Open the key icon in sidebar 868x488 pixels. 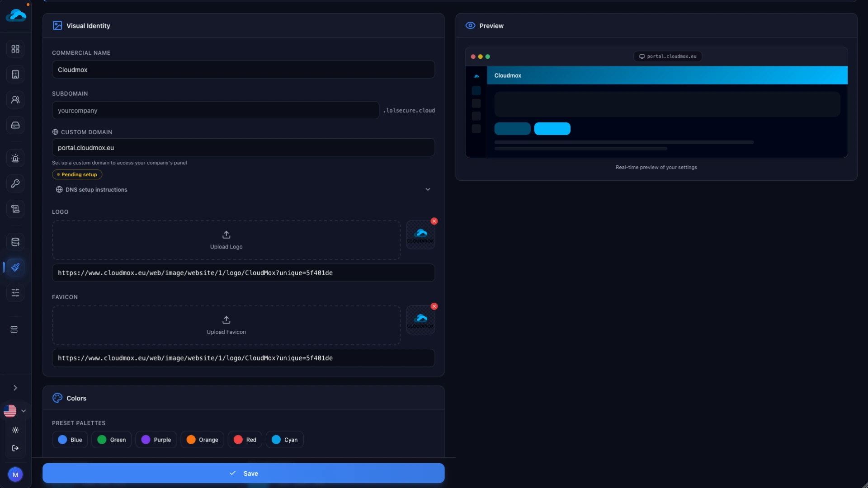click(x=15, y=183)
